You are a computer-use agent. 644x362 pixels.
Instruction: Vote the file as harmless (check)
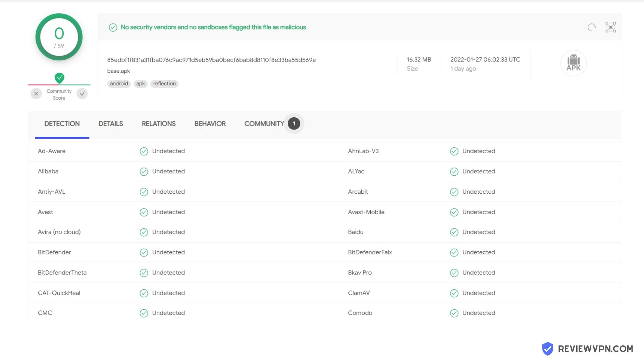[82, 94]
